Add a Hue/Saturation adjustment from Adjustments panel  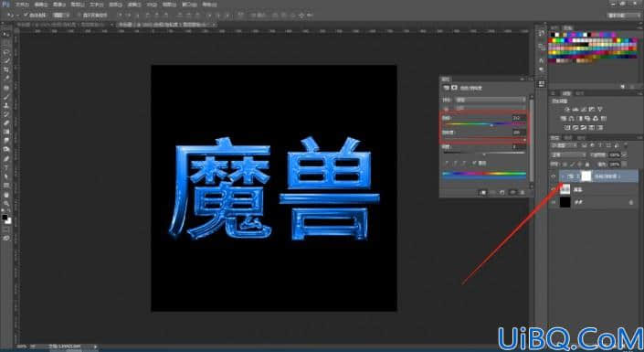[x=564, y=119]
